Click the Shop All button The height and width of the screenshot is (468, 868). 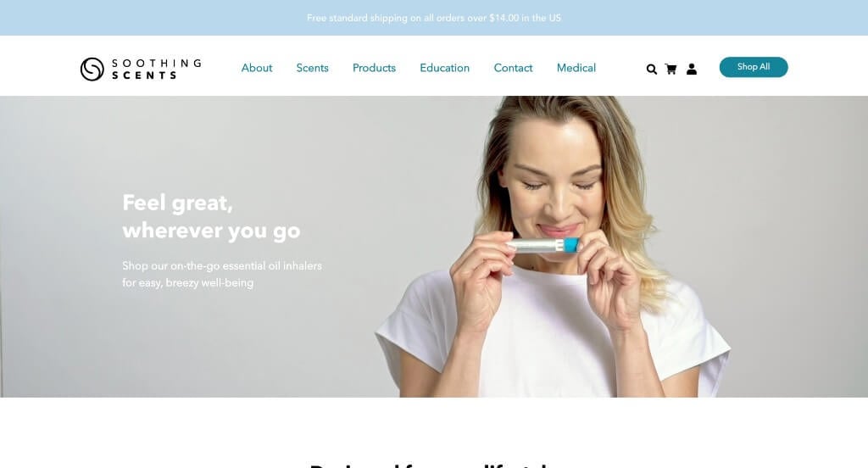click(x=754, y=67)
